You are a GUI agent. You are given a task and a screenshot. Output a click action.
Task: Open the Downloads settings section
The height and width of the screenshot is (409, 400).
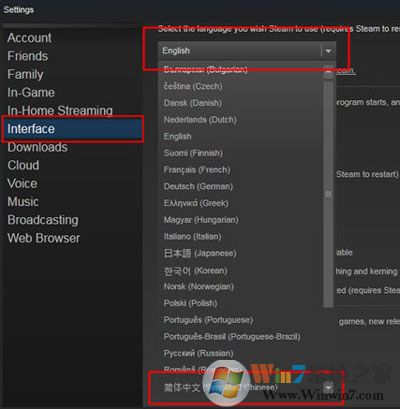point(37,147)
